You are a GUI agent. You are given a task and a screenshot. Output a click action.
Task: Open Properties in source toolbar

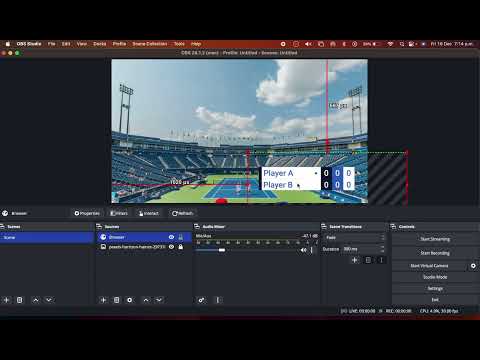pyautogui.click(x=87, y=213)
